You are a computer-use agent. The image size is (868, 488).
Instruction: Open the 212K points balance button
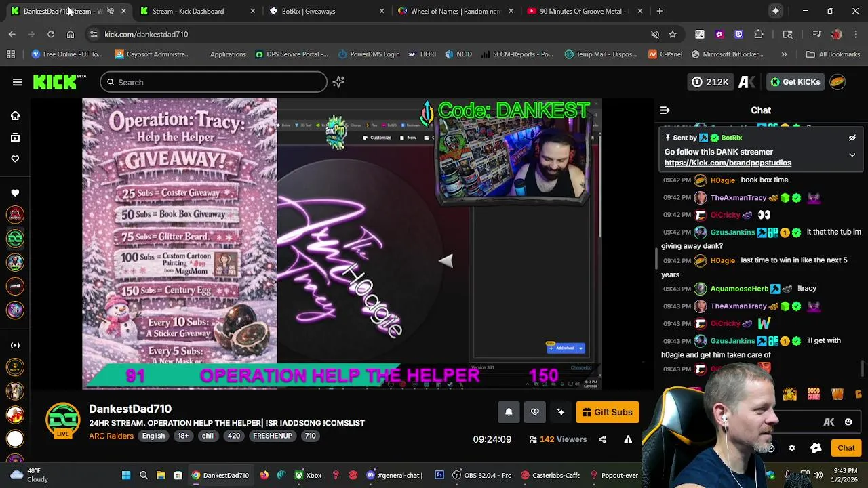pyautogui.click(x=710, y=82)
